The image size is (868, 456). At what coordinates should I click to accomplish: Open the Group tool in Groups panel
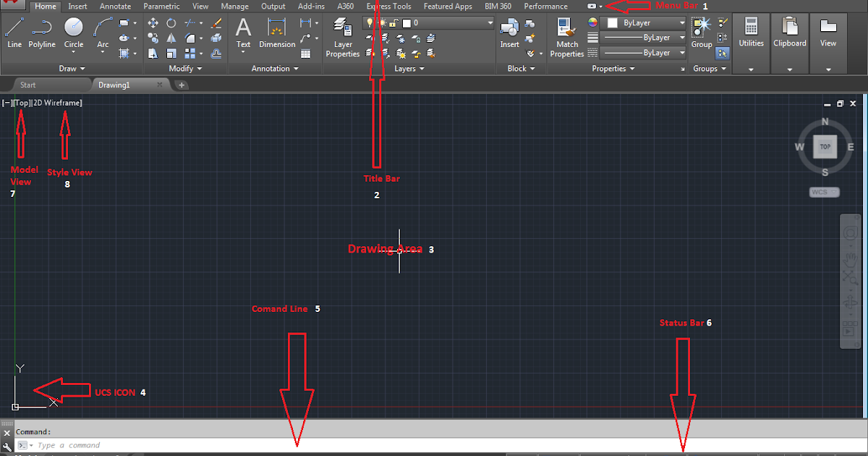699,29
